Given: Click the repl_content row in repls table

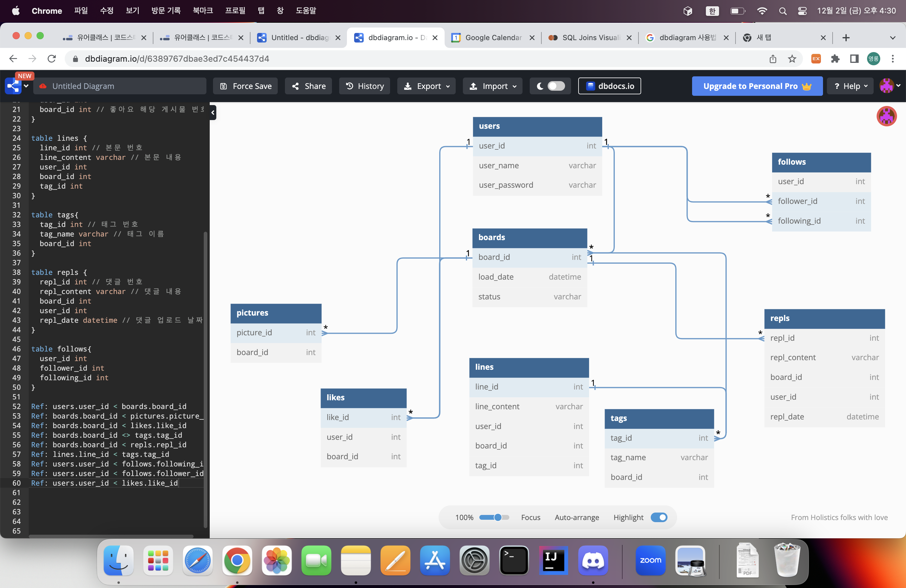Looking at the screenshot, I should tap(825, 357).
